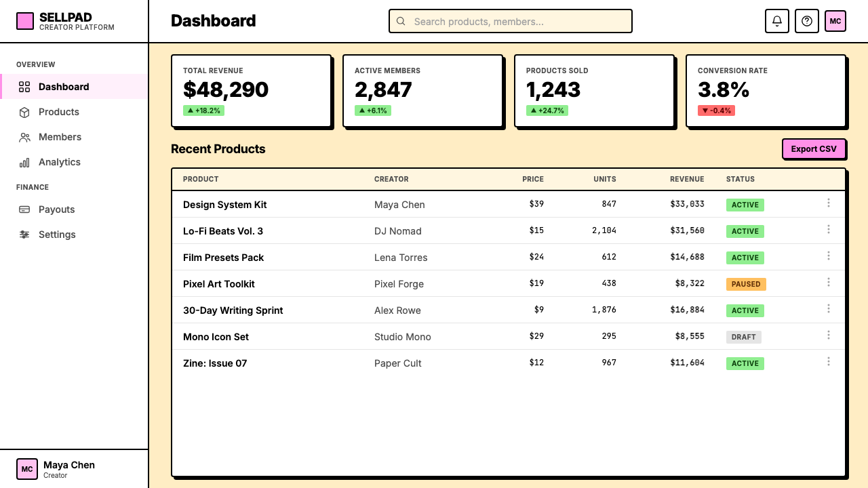The height and width of the screenshot is (488, 868).
Task: Click units value 2,104
Action: pos(604,230)
